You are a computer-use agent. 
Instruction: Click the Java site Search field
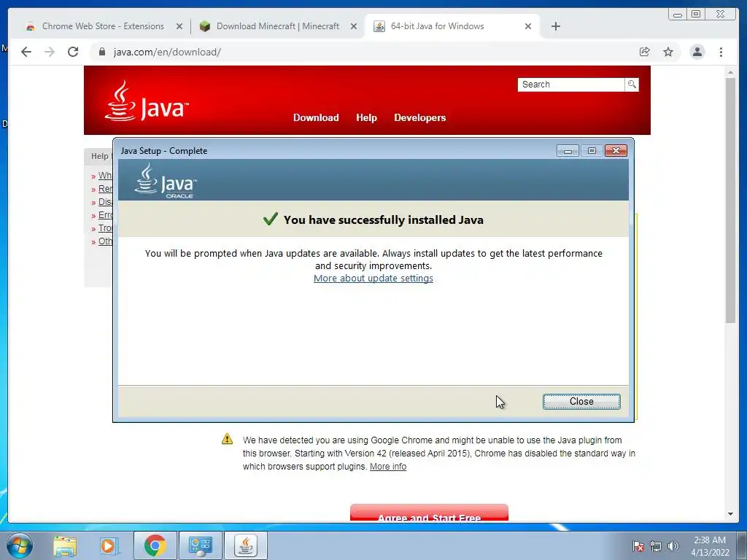[x=570, y=85]
